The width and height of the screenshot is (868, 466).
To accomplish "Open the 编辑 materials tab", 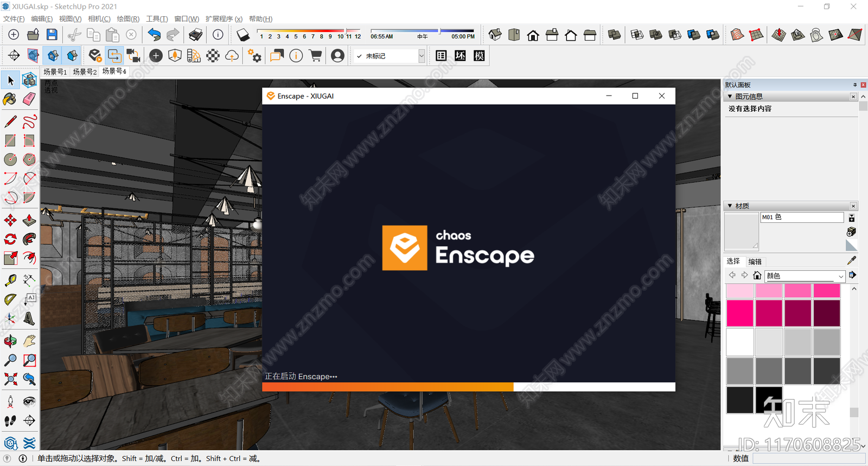I will [755, 261].
